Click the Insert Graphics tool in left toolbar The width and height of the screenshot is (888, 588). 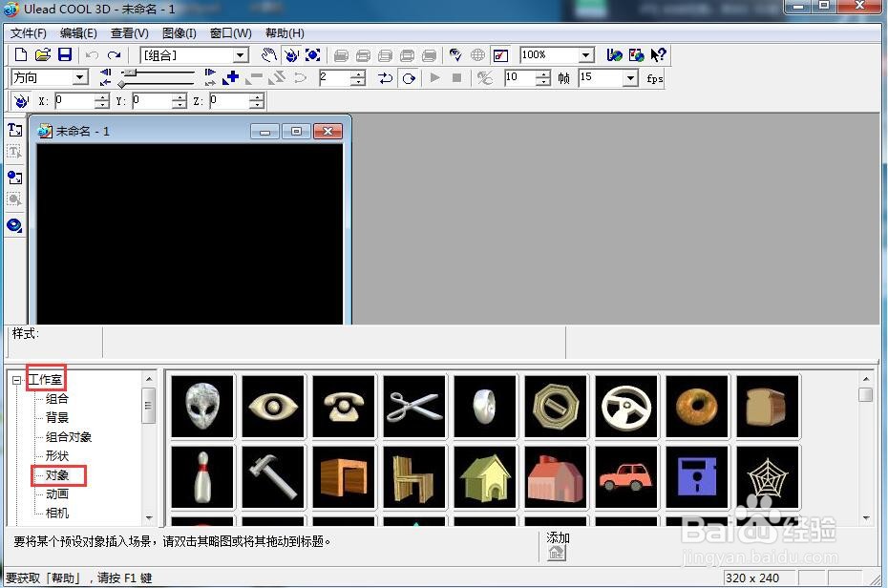pos(14,178)
